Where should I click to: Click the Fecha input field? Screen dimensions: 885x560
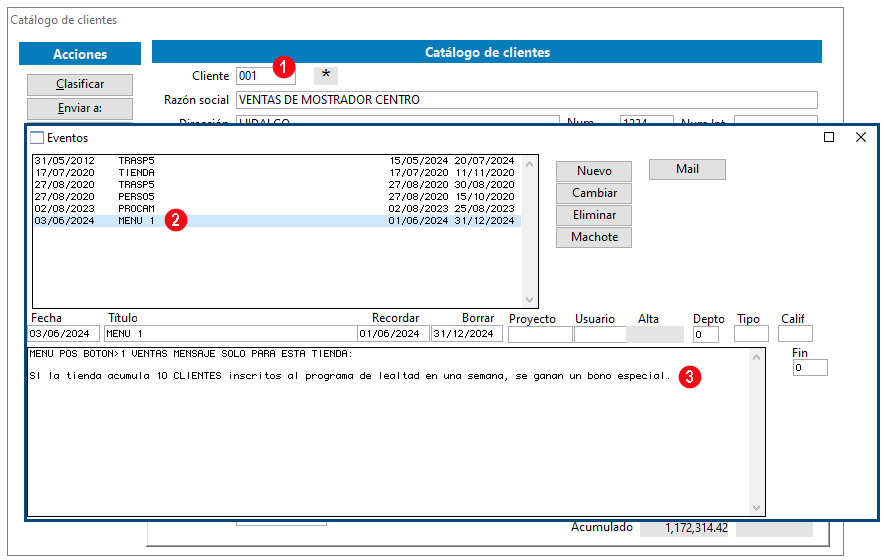pyautogui.click(x=63, y=334)
